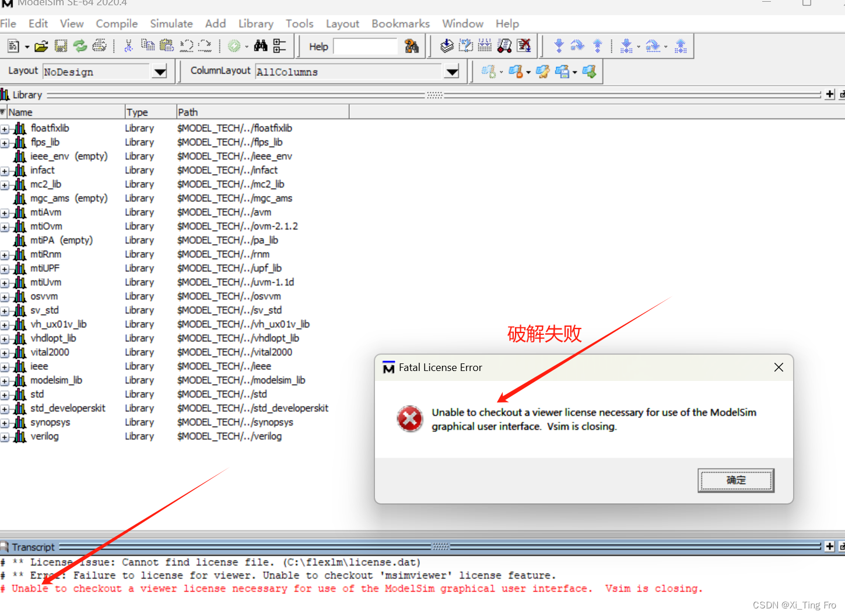Viewport: 845px width, 616px height.
Task: Click the Find binoculars icon
Action: (261, 46)
